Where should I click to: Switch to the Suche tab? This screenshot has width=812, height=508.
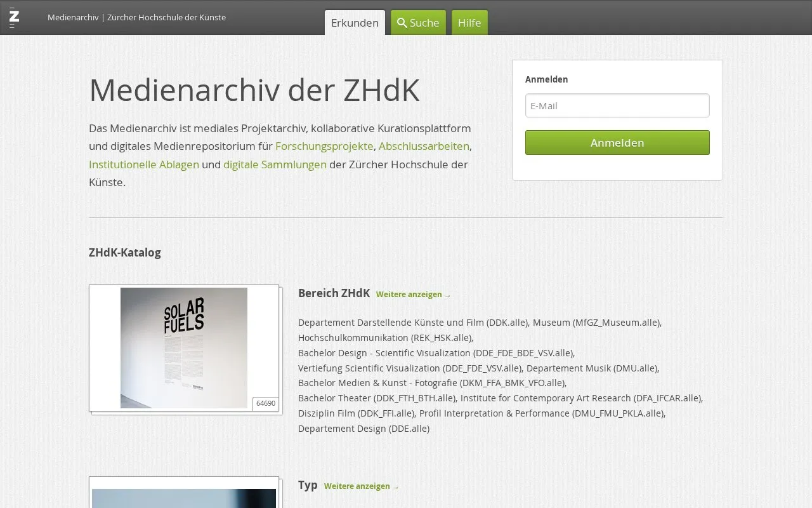[x=418, y=23]
